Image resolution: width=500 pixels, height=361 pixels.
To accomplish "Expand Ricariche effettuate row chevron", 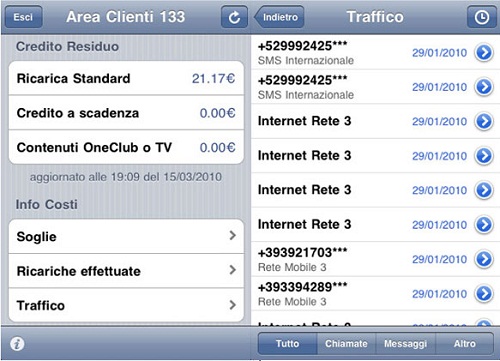I will click(233, 270).
